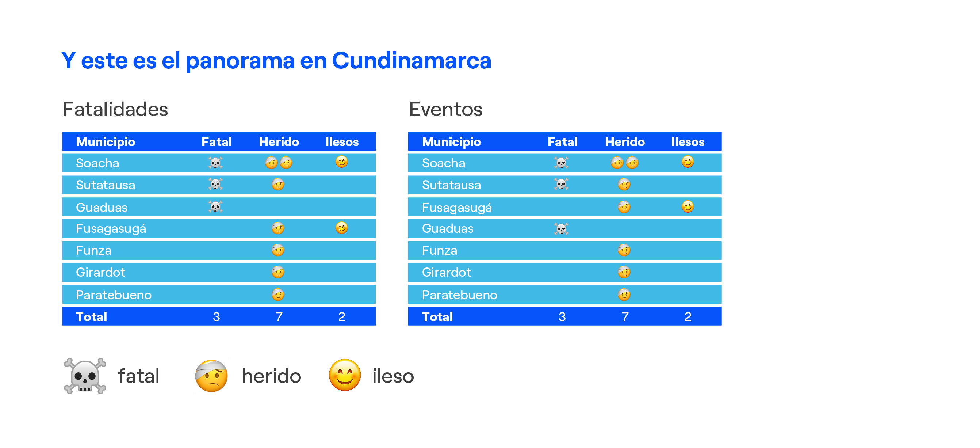Click the large skull icon in legend
Viewport: 980px width, 448px height.
tap(85, 375)
